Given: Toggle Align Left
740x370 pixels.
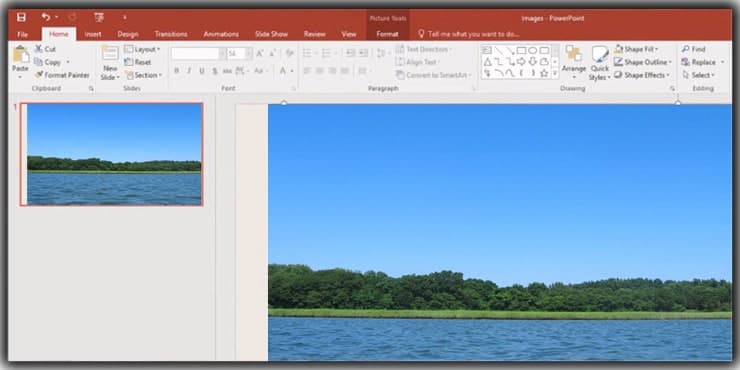Looking at the screenshot, I should click(307, 71).
